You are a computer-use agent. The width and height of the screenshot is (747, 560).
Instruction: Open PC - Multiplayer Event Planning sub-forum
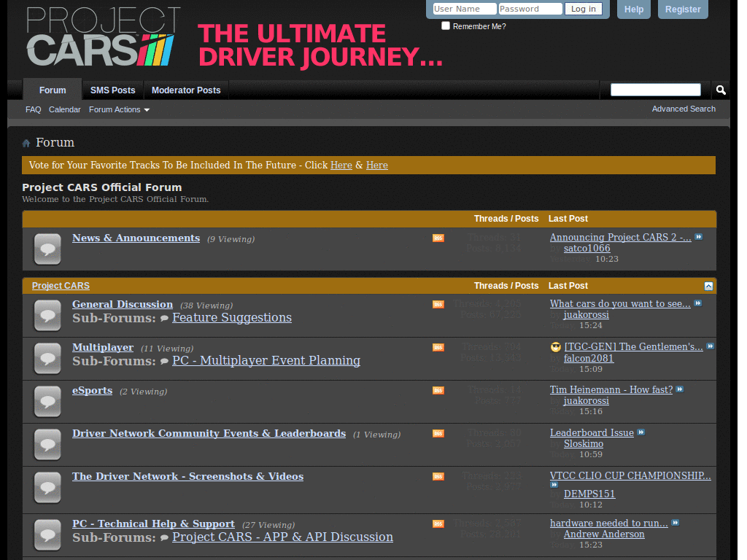tap(266, 360)
